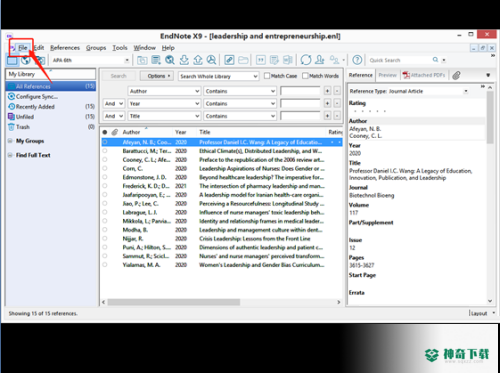Select Integrated Library and Online Search Mode
Image resolution: width=500 pixels, height=373 pixels.
pos(40,60)
